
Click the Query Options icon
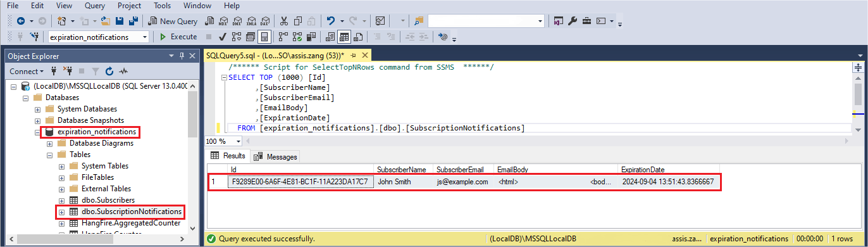pyautogui.click(x=251, y=37)
